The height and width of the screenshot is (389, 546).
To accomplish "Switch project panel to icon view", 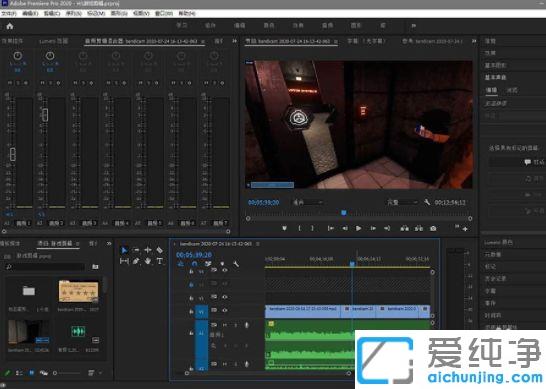I will 31,373.
